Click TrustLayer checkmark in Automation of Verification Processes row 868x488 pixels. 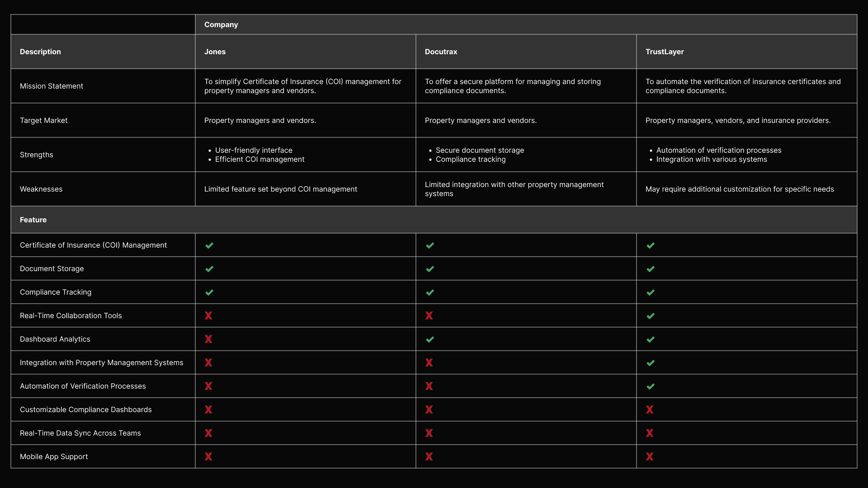coord(651,386)
